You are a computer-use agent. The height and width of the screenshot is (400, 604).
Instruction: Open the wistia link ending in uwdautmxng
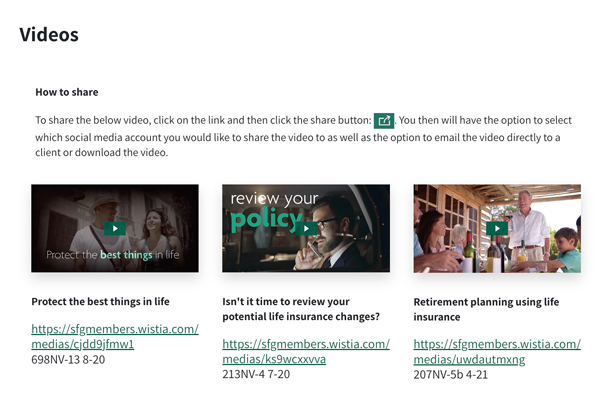(x=497, y=351)
